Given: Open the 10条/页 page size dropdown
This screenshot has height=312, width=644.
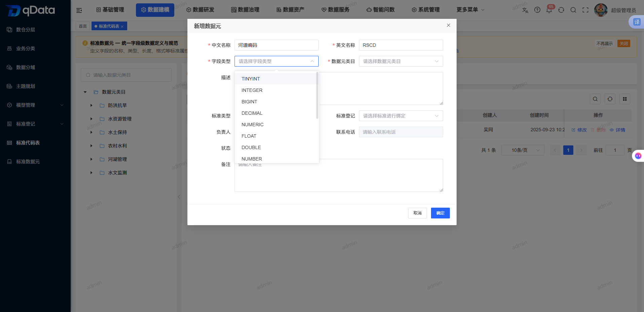Looking at the screenshot, I should (523, 150).
